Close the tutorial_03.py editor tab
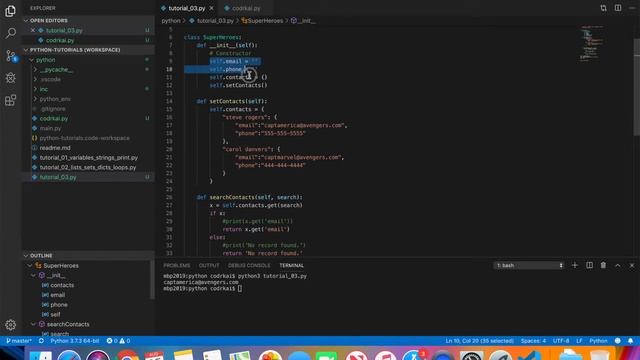This screenshot has width=640, height=360. pyautogui.click(x=211, y=8)
